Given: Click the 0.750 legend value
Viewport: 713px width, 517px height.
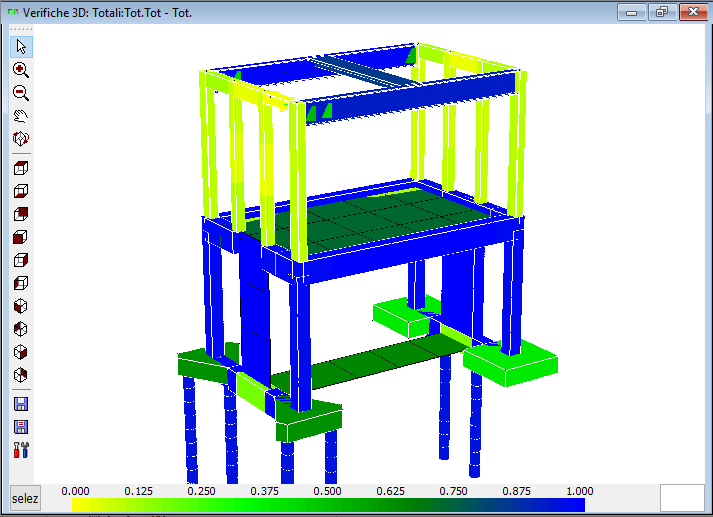Looking at the screenshot, I should [x=453, y=492].
